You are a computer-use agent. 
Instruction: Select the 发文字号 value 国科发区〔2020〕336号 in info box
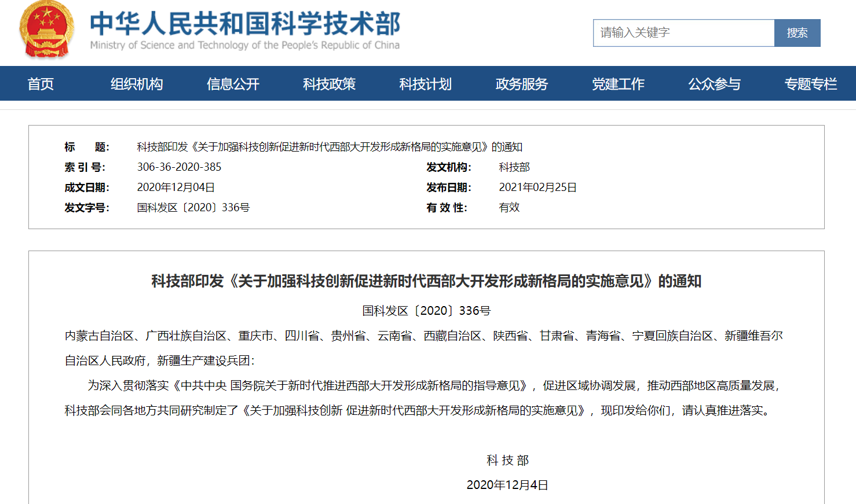click(193, 208)
